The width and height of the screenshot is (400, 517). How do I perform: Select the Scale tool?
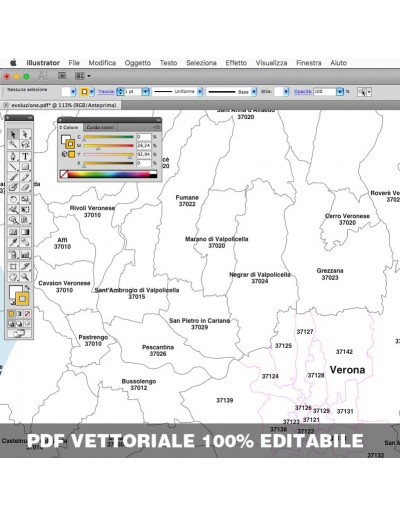[25, 199]
